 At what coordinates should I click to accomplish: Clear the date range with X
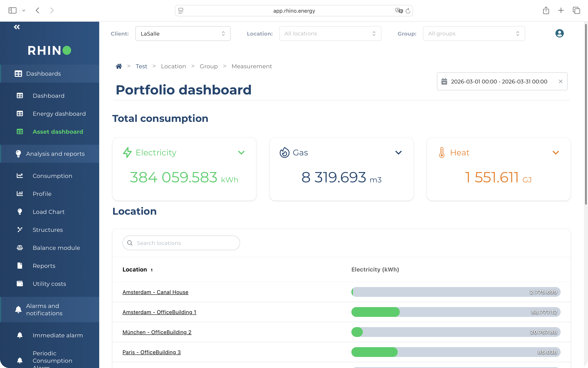click(x=561, y=81)
